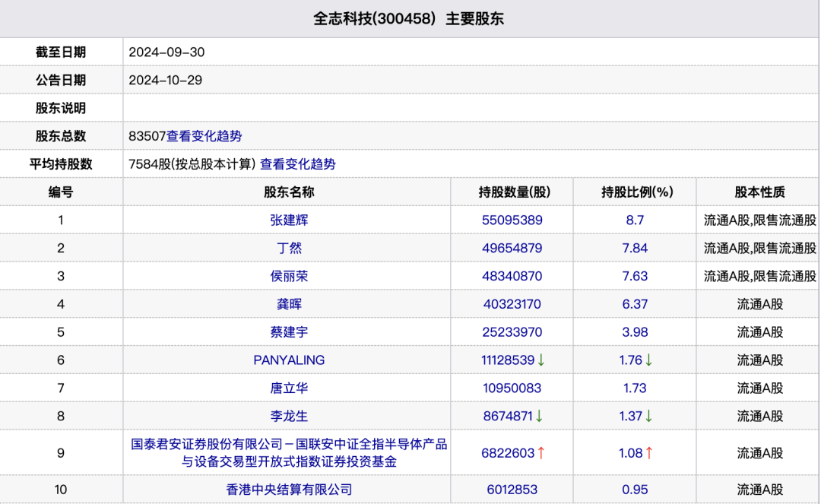
Task: Click red up arrow beside 6822603
Action: (x=541, y=453)
